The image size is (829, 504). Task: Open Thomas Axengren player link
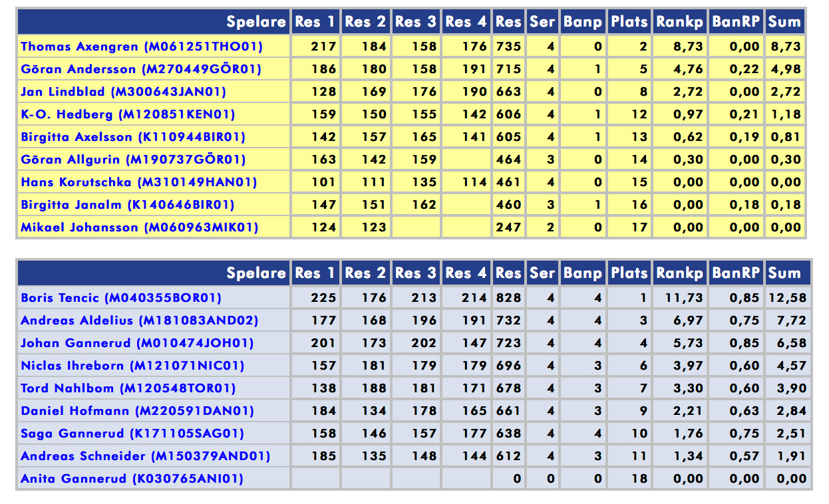(142, 47)
